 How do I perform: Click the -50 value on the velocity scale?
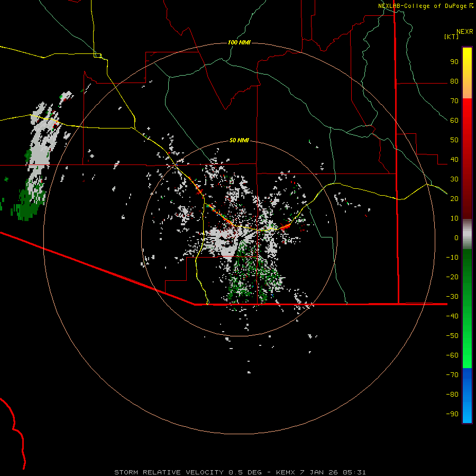point(452,336)
